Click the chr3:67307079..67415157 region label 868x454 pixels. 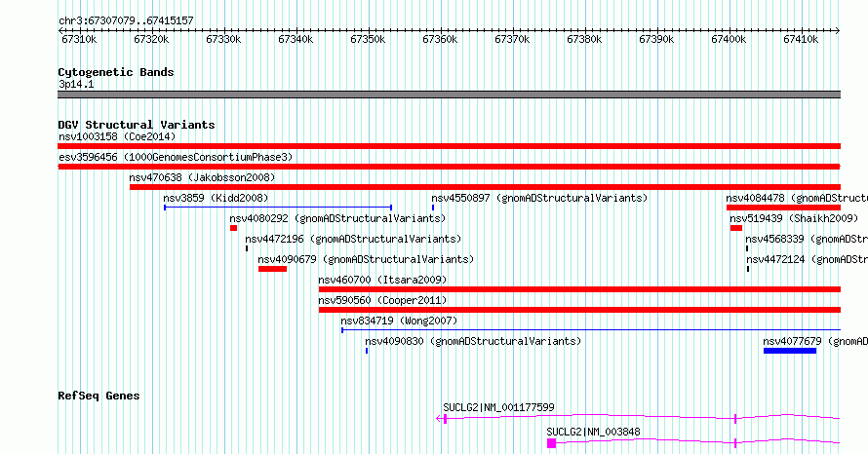pyautogui.click(x=126, y=21)
